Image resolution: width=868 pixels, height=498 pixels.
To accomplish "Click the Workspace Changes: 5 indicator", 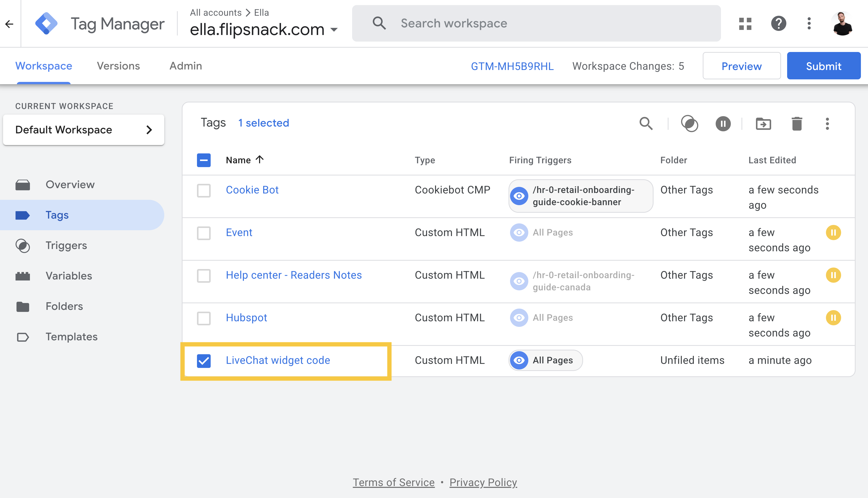I will (628, 66).
